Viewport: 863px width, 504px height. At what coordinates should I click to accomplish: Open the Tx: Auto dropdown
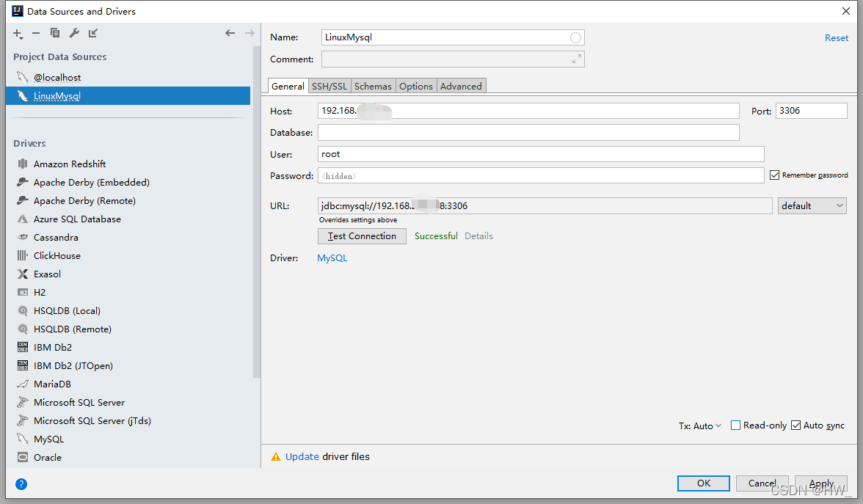(699, 425)
